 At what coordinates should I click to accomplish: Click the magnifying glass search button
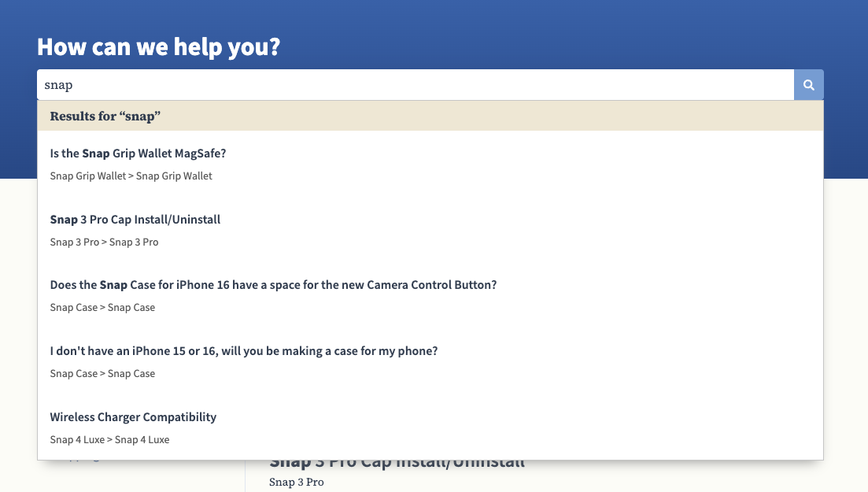[808, 85]
